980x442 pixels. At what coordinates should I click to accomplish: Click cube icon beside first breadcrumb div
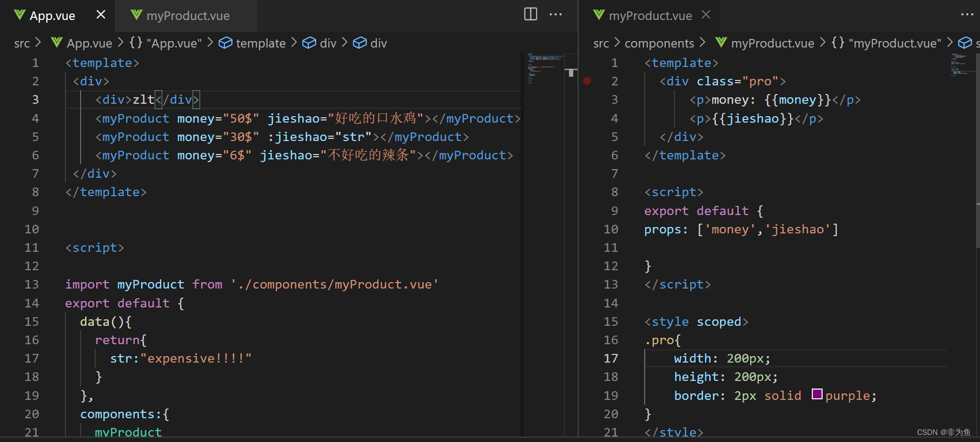pyautogui.click(x=309, y=43)
